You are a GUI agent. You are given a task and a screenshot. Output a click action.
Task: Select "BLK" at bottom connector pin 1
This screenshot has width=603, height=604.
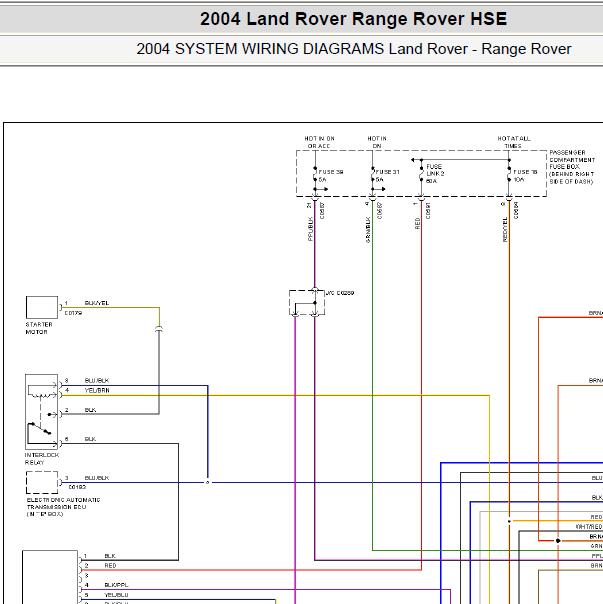click(110, 556)
